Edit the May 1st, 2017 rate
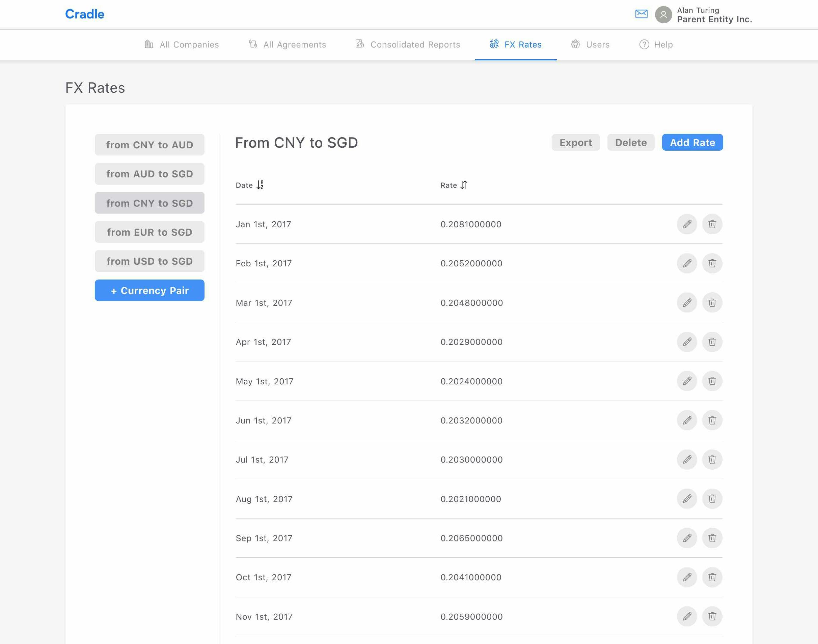This screenshot has height=644, width=818. 687,381
